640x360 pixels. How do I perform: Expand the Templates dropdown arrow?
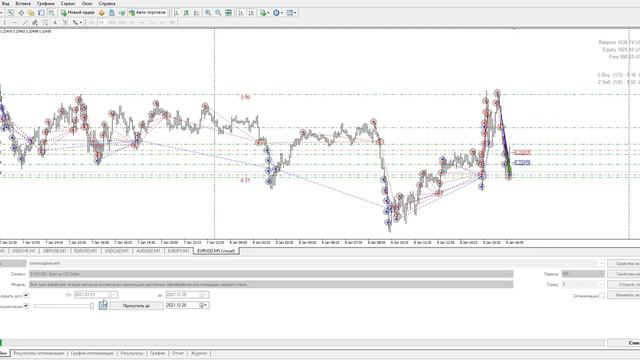coord(295,13)
